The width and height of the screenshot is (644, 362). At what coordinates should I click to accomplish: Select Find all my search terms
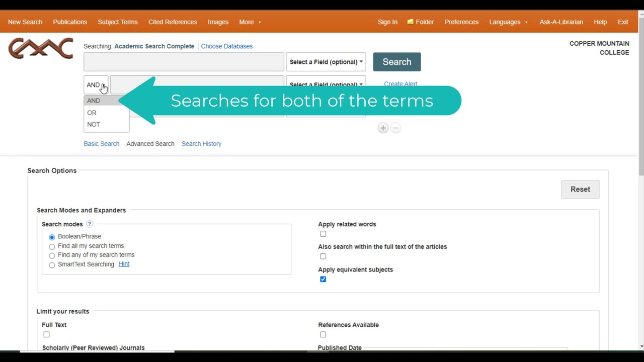point(52,246)
